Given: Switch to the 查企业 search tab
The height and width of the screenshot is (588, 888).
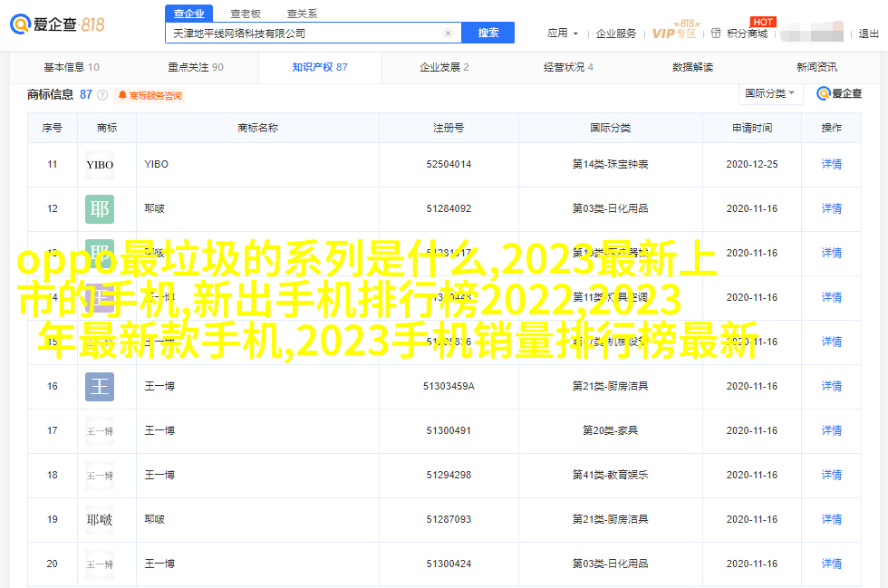Looking at the screenshot, I should 189,14.
